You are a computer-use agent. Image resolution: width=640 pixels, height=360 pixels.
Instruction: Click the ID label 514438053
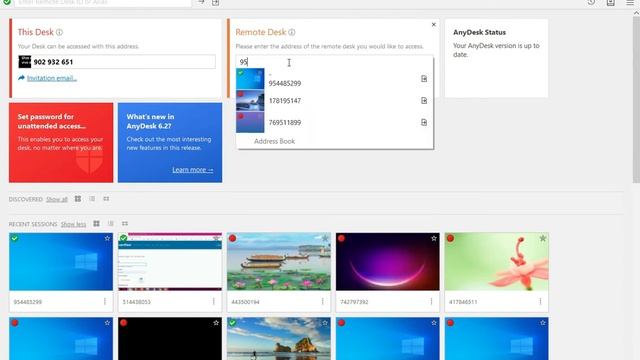point(137,302)
